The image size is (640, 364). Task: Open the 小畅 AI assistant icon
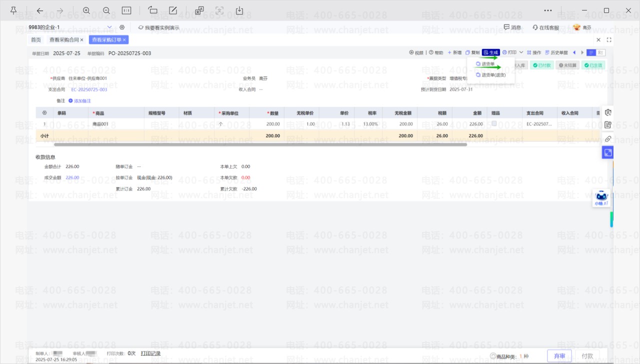(601, 198)
